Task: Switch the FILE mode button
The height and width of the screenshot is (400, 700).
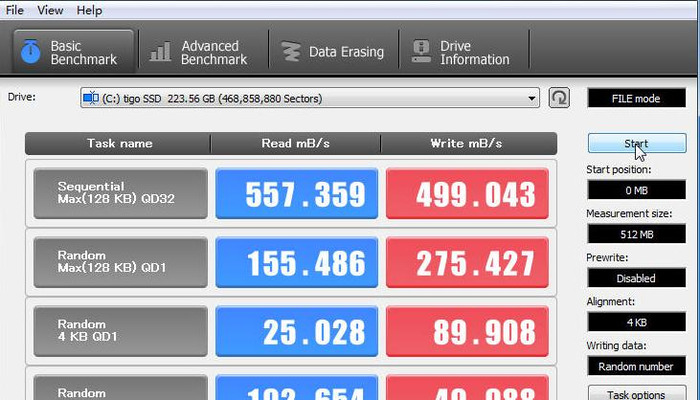Action: 636,98
